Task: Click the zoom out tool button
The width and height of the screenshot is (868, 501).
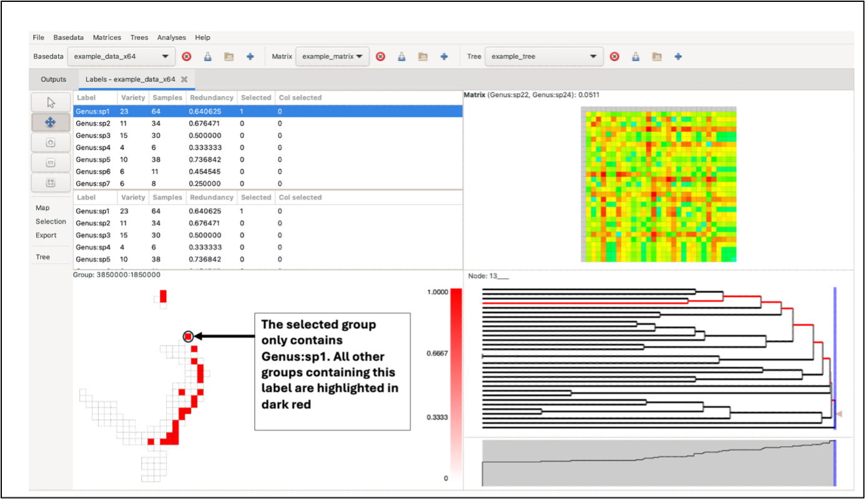Action: pos(51,163)
